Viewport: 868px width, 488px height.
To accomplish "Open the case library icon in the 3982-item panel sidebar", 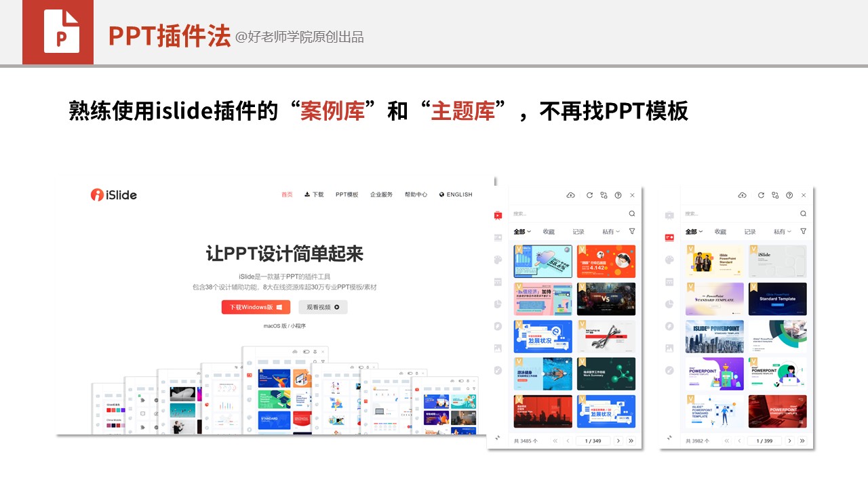I will [669, 216].
